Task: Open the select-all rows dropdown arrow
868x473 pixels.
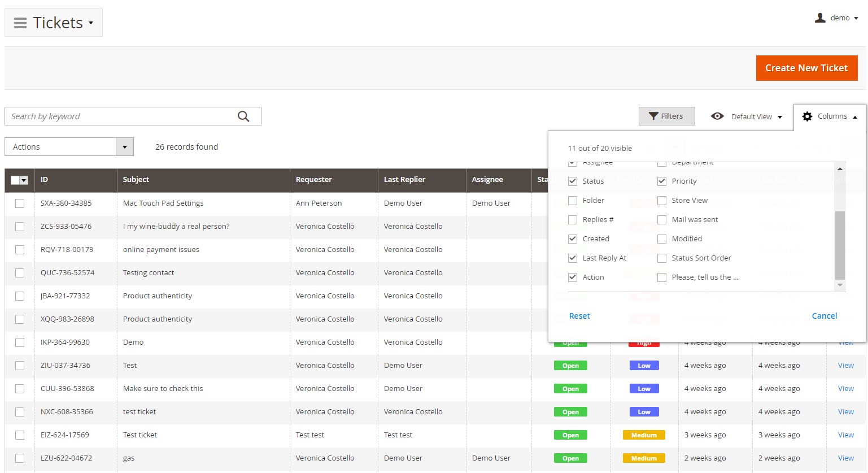Action: coord(24,180)
